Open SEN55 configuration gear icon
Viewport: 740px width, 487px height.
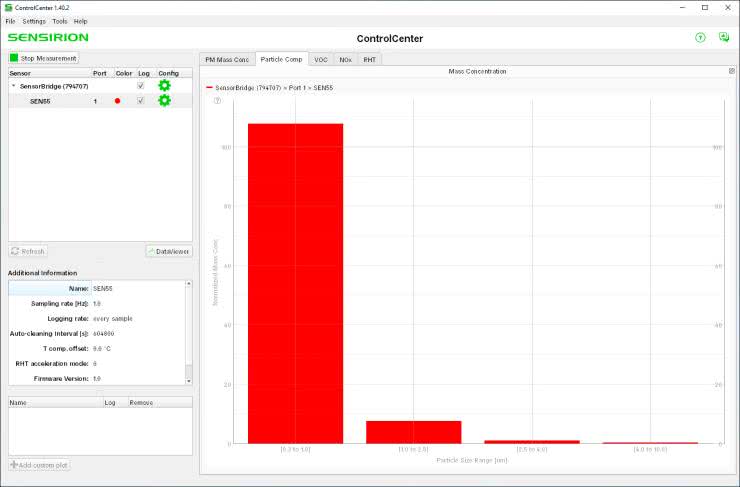pos(164,101)
